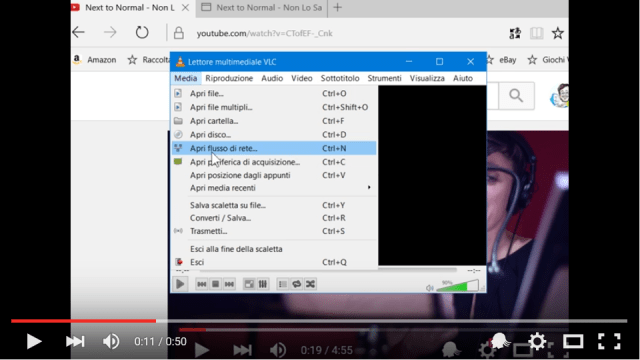The height and width of the screenshot is (360, 640).
Task: Click the user avatar beside search
Action: (x=560, y=96)
